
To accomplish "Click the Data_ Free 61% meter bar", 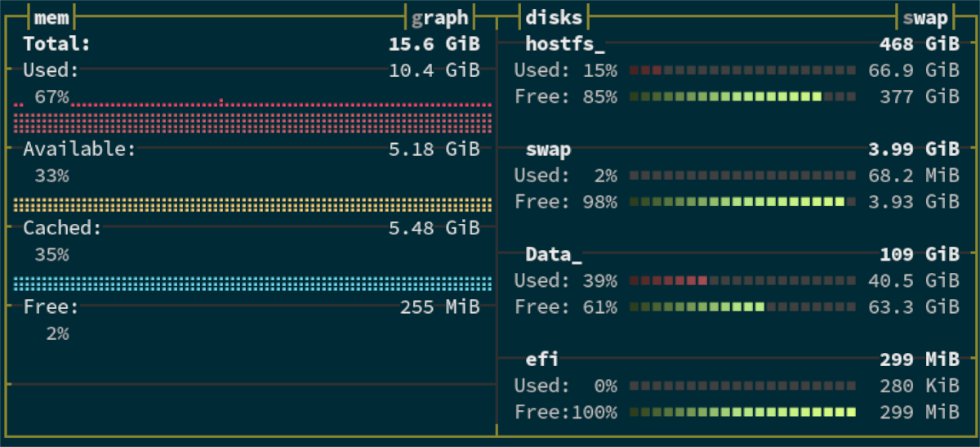I will [742, 307].
